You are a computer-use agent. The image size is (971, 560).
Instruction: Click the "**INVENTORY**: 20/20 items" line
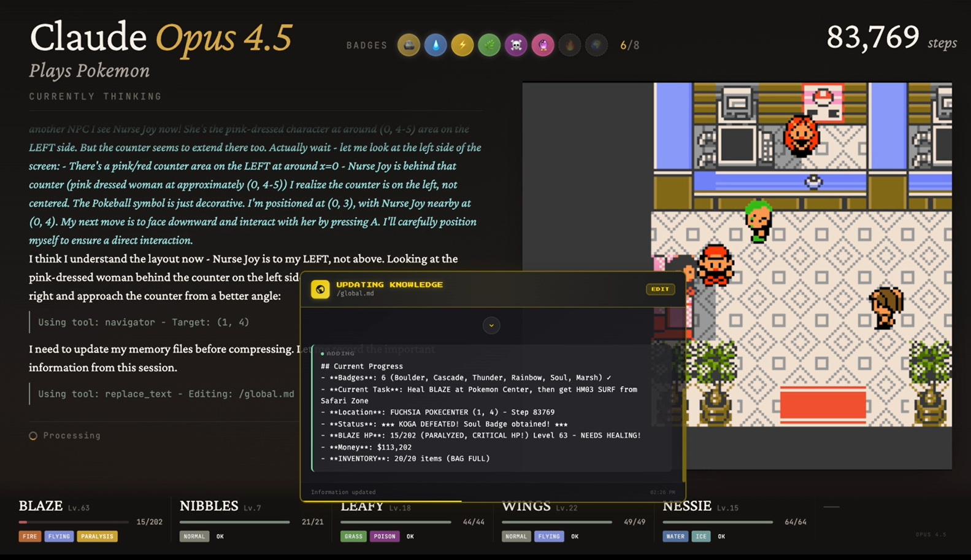tap(405, 459)
